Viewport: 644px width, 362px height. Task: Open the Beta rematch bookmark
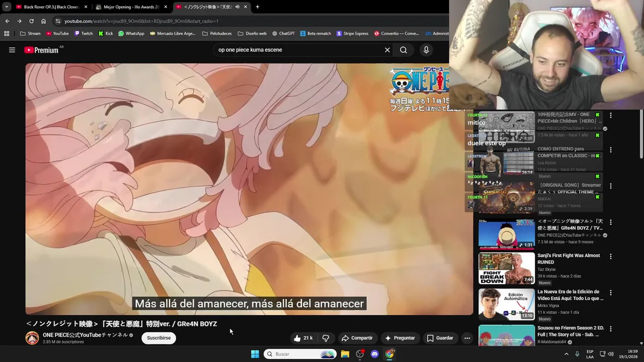click(315, 34)
